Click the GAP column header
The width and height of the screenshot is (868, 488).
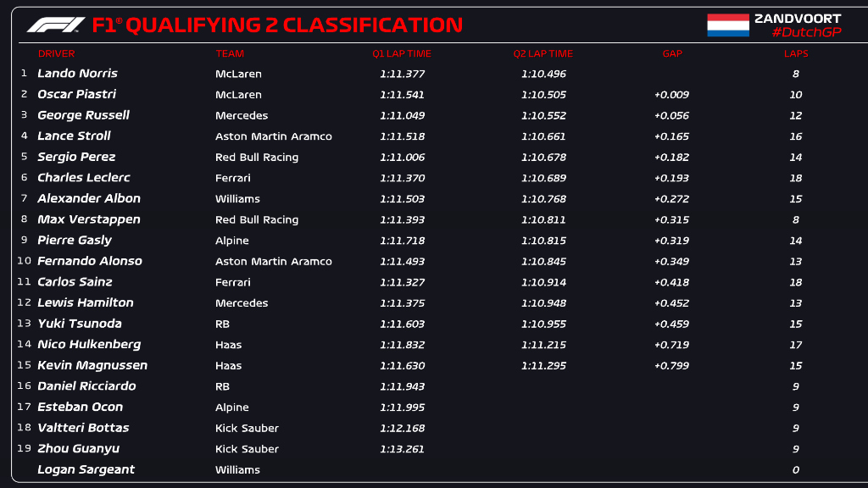(x=672, y=53)
